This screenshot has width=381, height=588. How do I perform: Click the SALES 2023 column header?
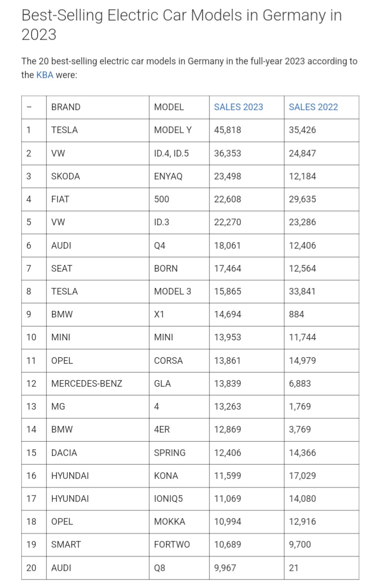(238, 107)
